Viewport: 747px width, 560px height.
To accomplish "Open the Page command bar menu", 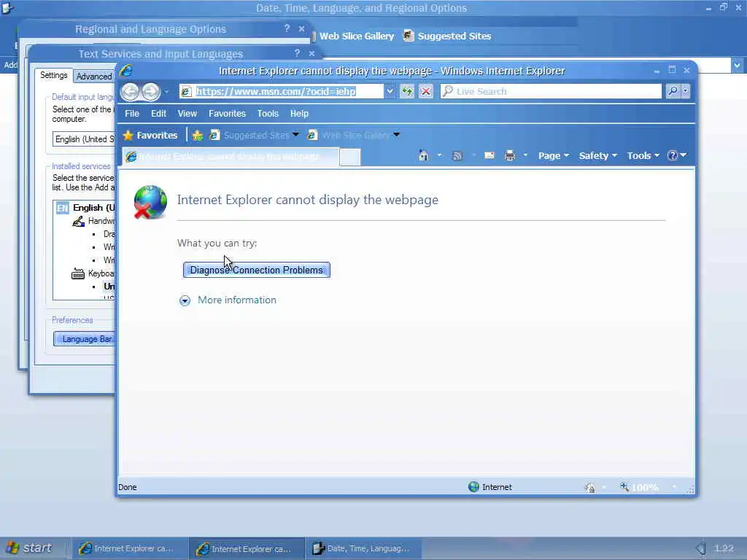I will 554,156.
